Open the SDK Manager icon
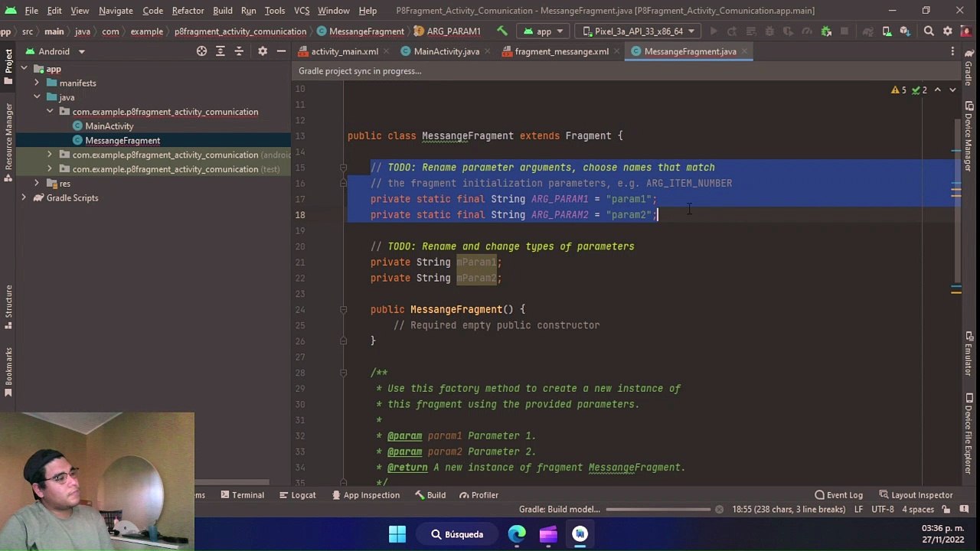Viewport: 980px width, 551px height. pos(905,31)
